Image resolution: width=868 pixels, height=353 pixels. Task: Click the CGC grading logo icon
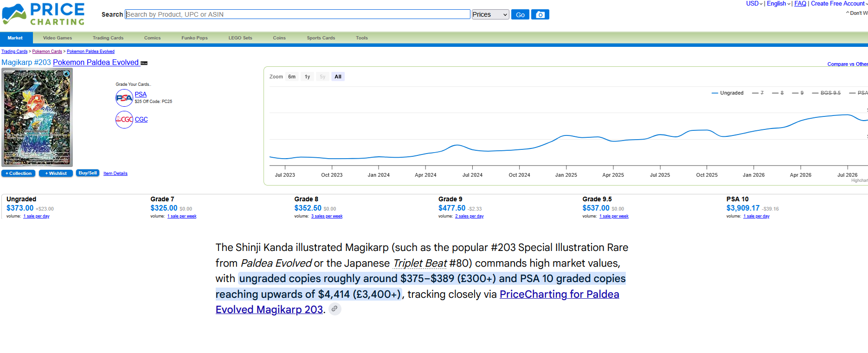click(124, 120)
